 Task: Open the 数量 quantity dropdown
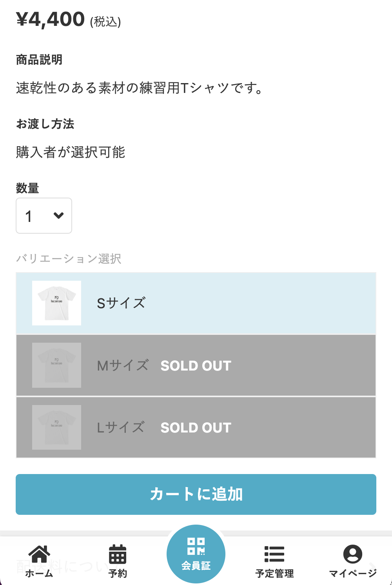click(44, 216)
